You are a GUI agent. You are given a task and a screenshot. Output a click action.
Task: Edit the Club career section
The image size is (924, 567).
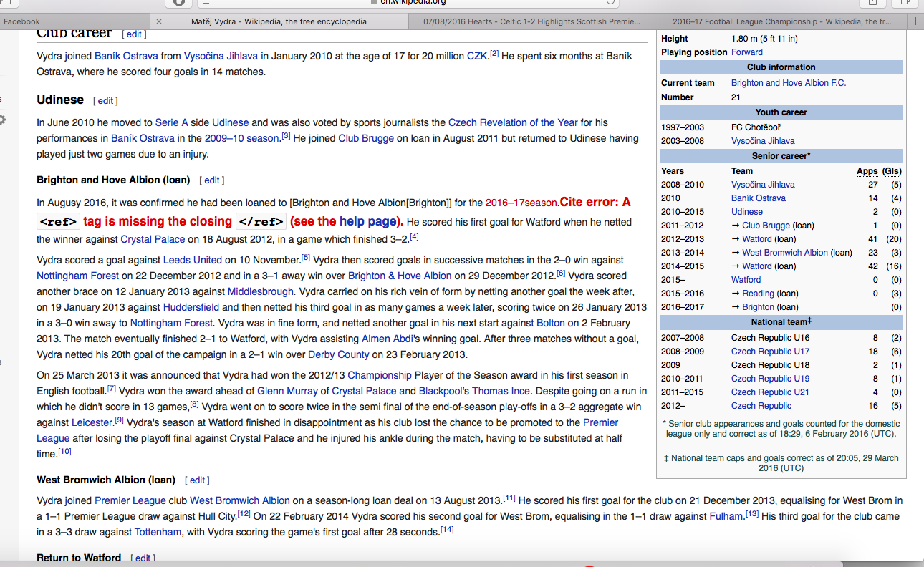coord(134,34)
